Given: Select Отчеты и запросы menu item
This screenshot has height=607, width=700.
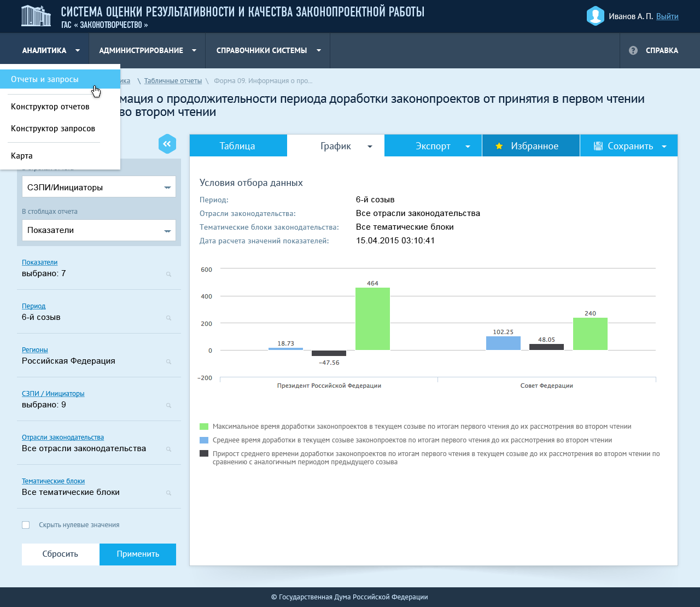Looking at the screenshot, I should tap(60, 79).
